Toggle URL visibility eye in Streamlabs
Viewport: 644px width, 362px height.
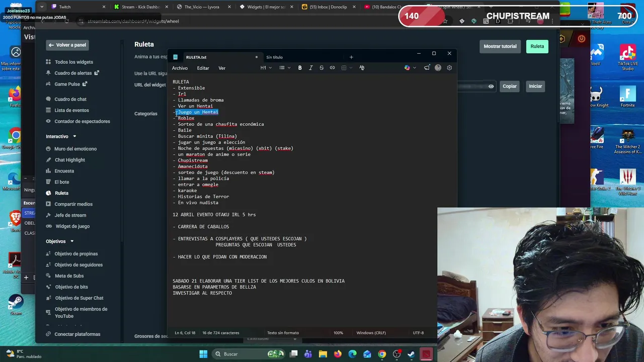tap(491, 86)
